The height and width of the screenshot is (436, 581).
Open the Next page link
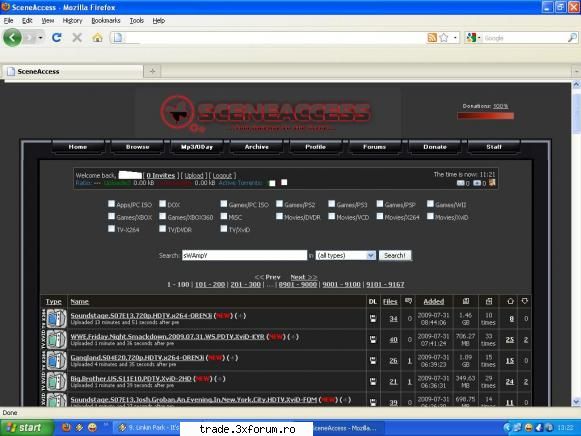pyautogui.click(x=303, y=277)
